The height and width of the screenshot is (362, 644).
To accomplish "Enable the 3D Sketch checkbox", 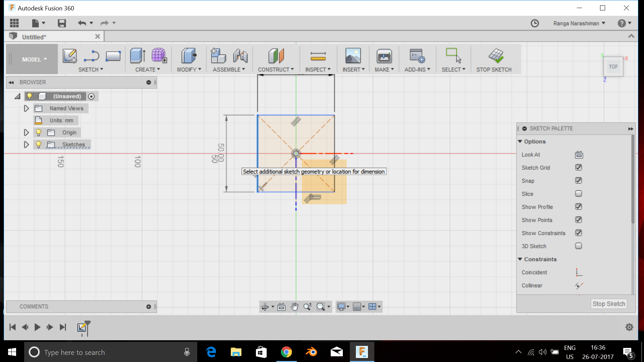I will [579, 246].
